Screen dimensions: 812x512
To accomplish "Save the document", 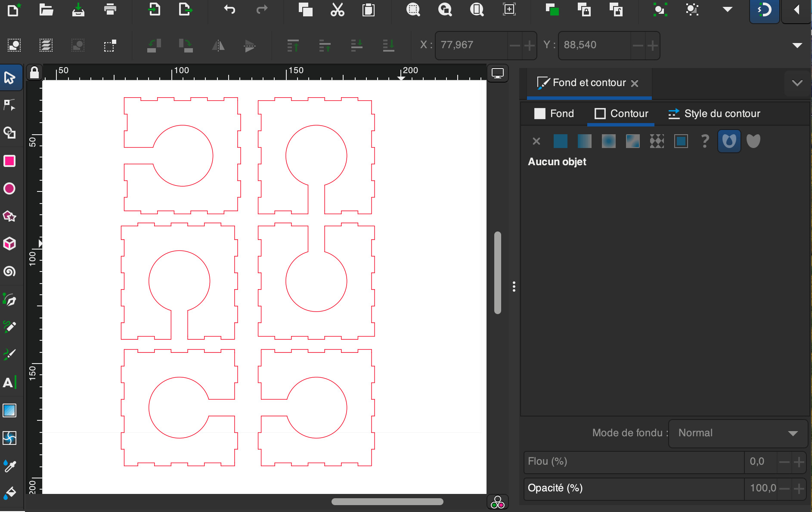I will tap(78, 9).
